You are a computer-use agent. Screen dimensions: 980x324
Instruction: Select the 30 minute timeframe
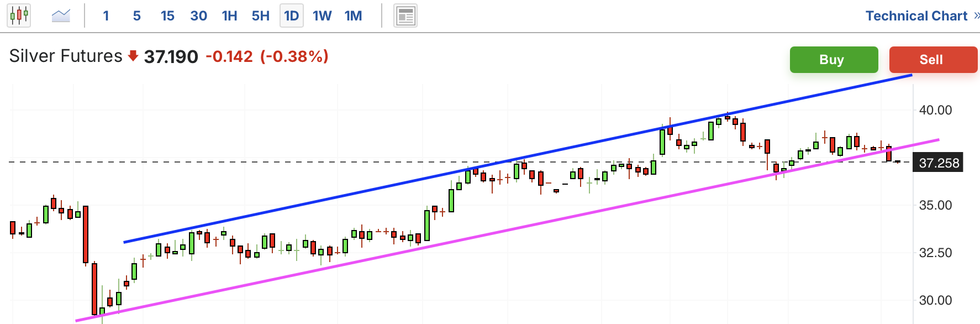coord(198,15)
